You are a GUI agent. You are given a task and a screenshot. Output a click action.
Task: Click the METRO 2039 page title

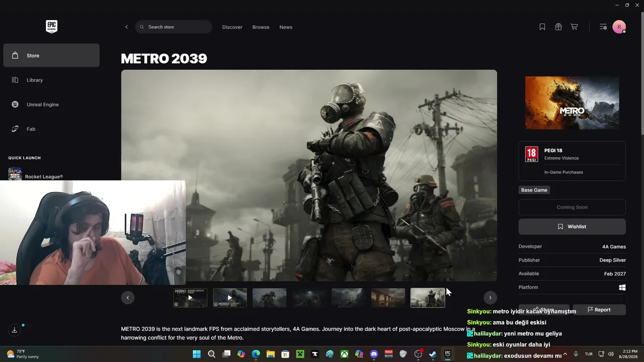(164, 58)
